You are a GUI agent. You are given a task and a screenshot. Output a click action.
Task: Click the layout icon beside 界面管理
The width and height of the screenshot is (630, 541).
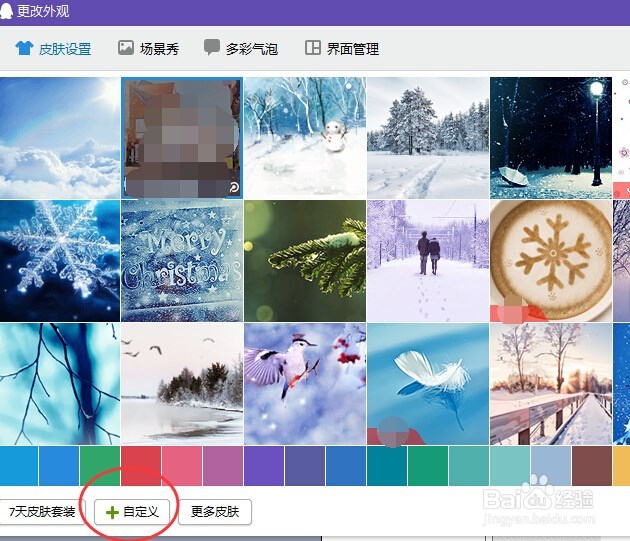pyautogui.click(x=313, y=47)
